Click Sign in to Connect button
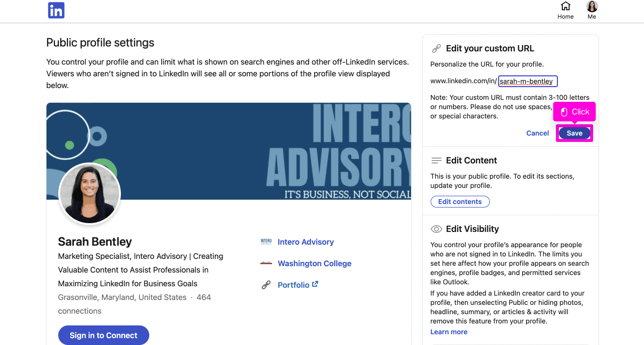The height and width of the screenshot is (345, 644). click(104, 335)
